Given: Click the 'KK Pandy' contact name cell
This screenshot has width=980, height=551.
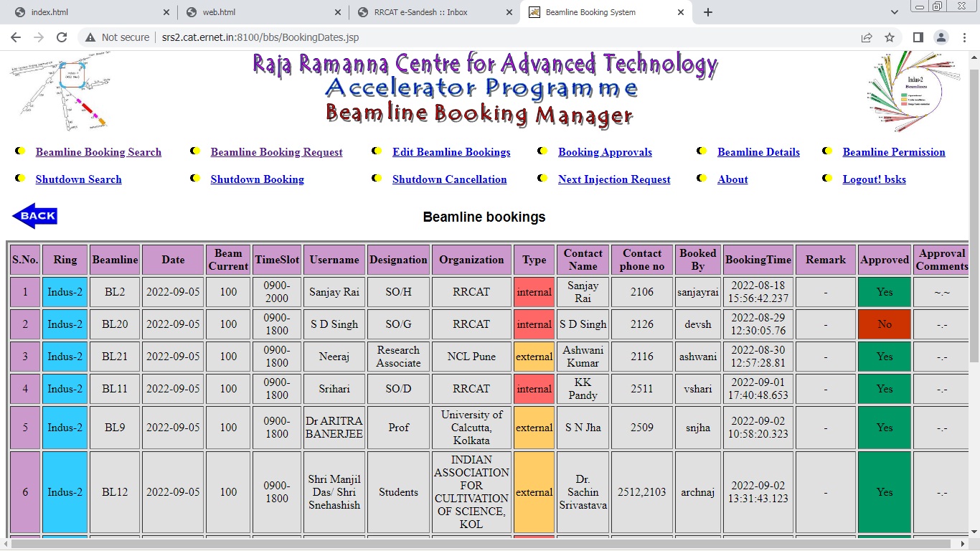Looking at the screenshot, I should pyautogui.click(x=583, y=389).
